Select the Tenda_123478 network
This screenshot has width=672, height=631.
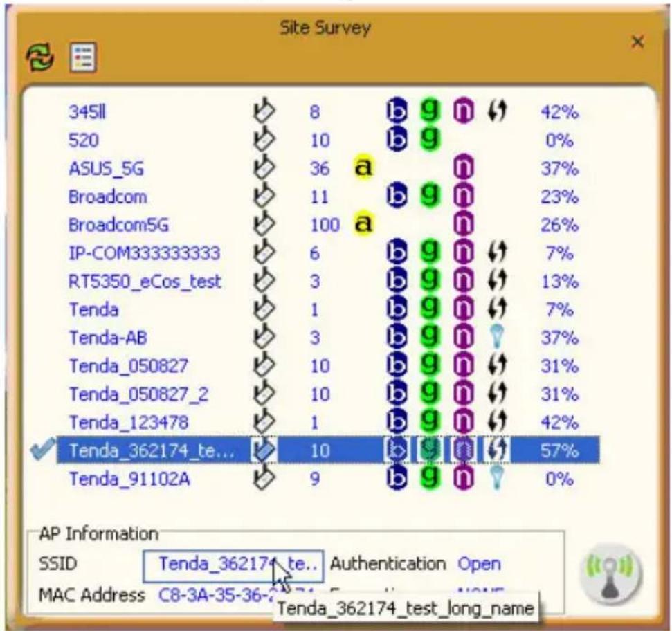[328, 422]
